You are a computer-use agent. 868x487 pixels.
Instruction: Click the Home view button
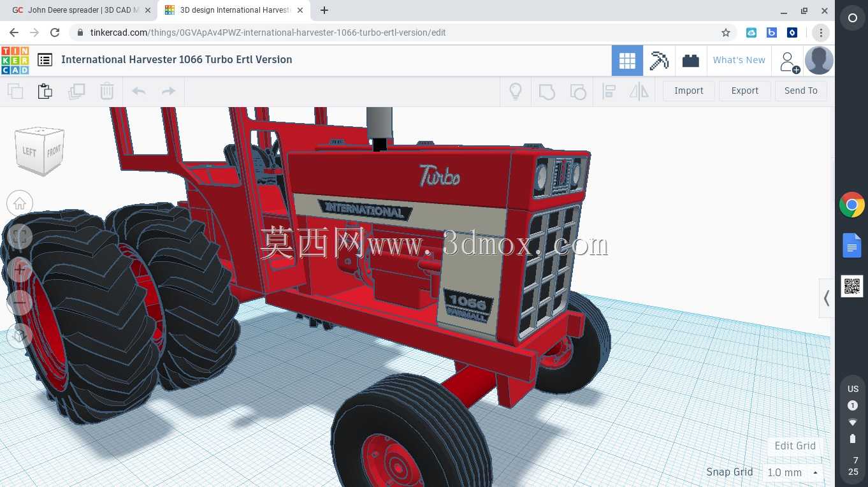[x=20, y=204]
